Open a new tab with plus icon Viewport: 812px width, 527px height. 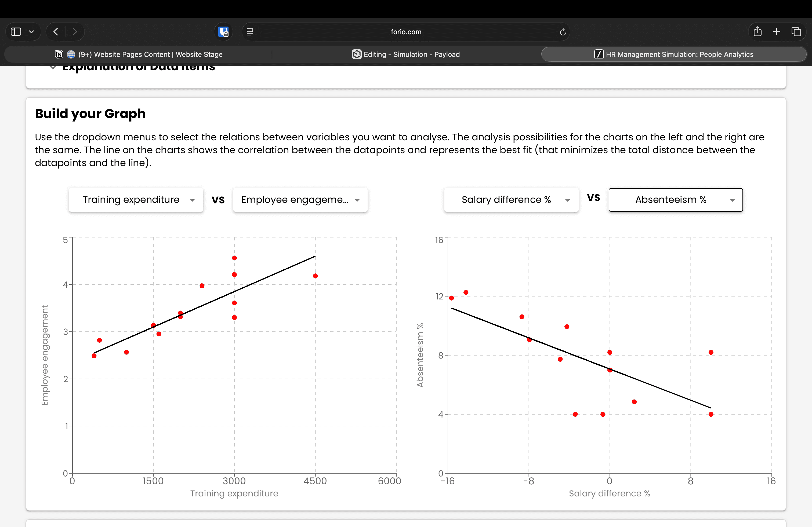point(777,32)
